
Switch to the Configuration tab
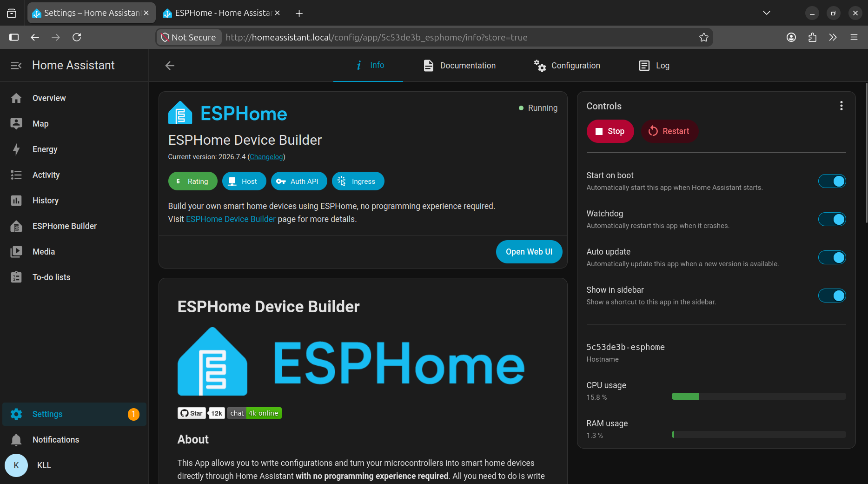click(x=567, y=66)
